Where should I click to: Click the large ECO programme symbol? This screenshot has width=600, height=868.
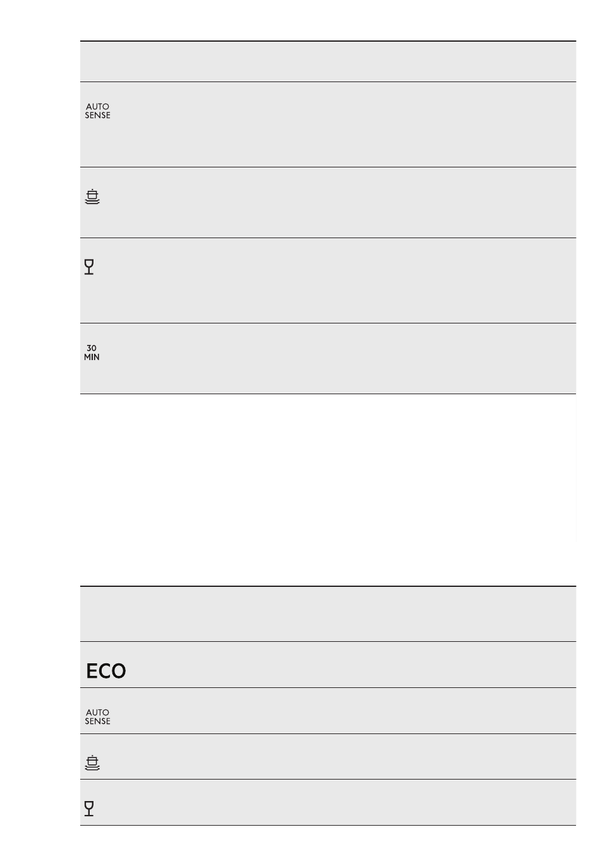pos(106,671)
